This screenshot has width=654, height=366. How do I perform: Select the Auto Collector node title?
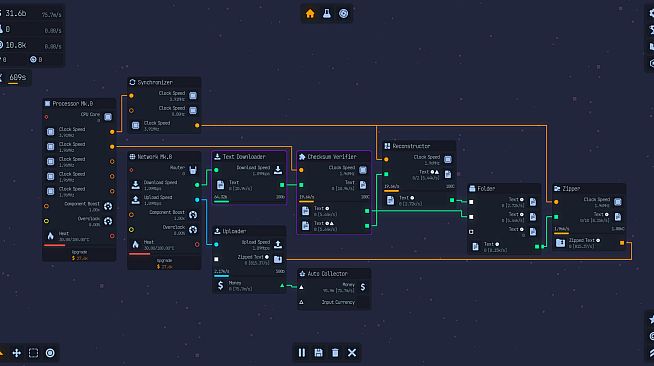[x=327, y=273]
